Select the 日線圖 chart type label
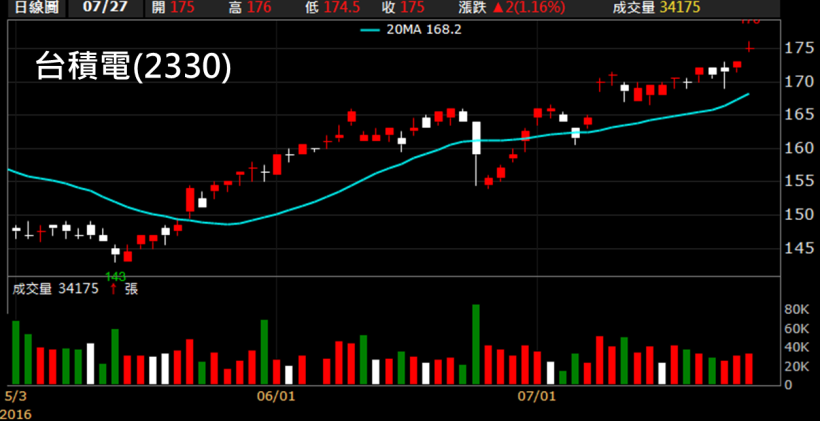 [36, 8]
